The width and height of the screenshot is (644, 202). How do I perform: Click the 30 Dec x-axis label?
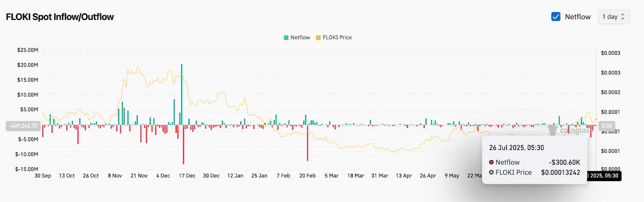tap(211, 176)
